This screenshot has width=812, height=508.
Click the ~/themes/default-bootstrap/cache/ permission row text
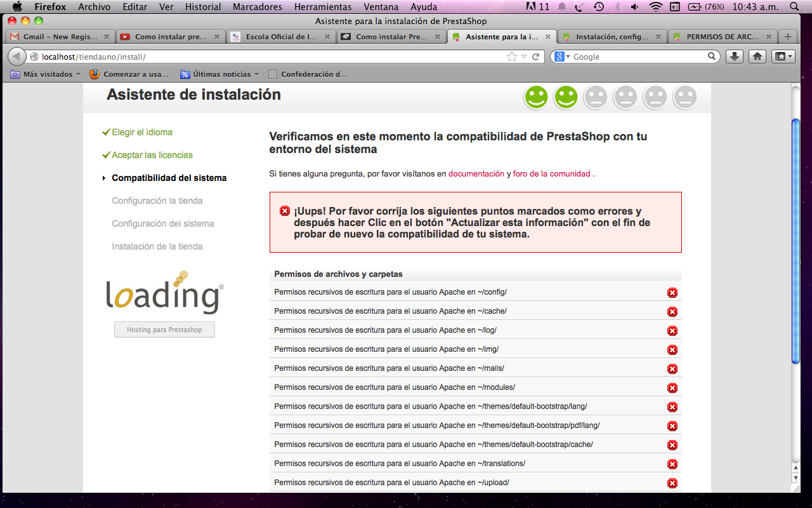click(434, 444)
